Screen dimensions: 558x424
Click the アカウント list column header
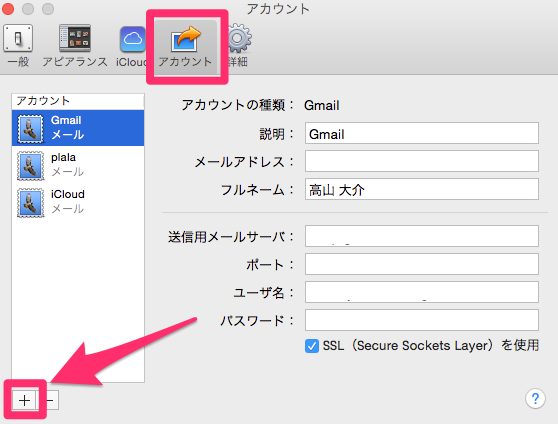pos(78,101)
